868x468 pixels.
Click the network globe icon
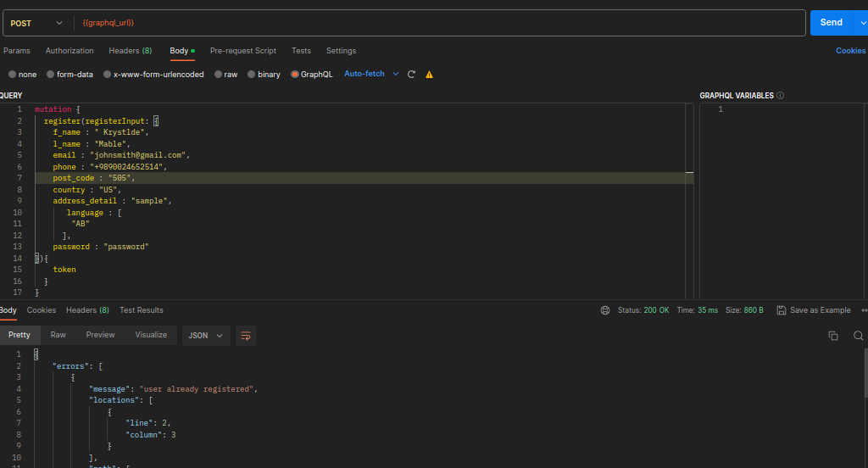coord(605,310)
